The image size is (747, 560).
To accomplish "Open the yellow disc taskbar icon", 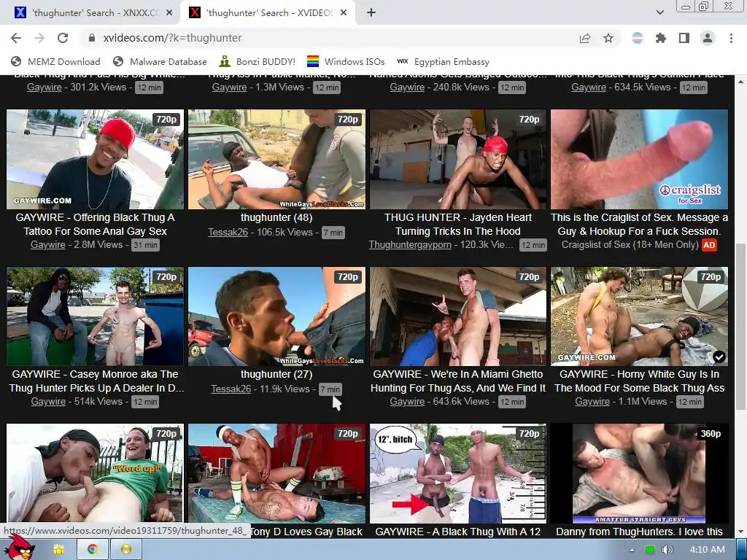I will click(125, 550).
